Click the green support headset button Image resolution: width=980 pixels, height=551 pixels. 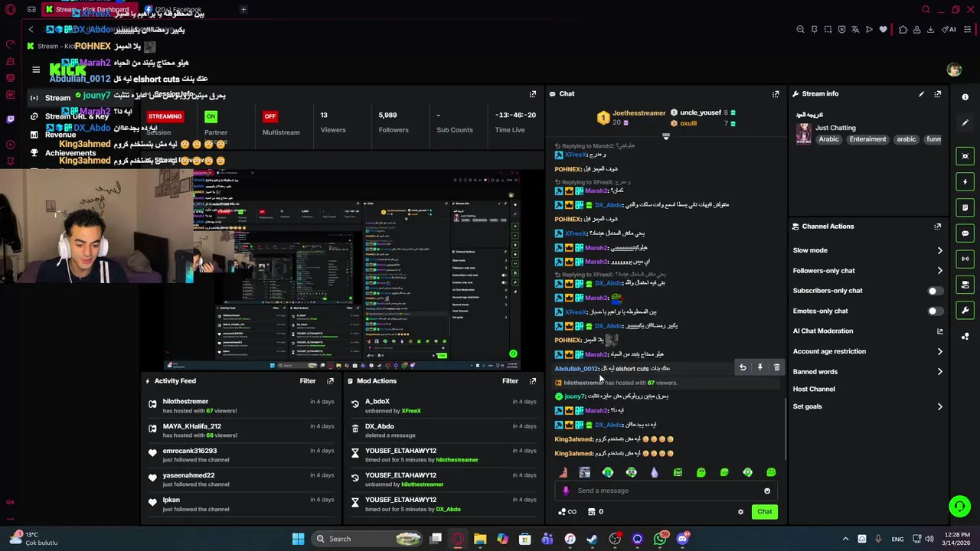(x=959, y=506)
